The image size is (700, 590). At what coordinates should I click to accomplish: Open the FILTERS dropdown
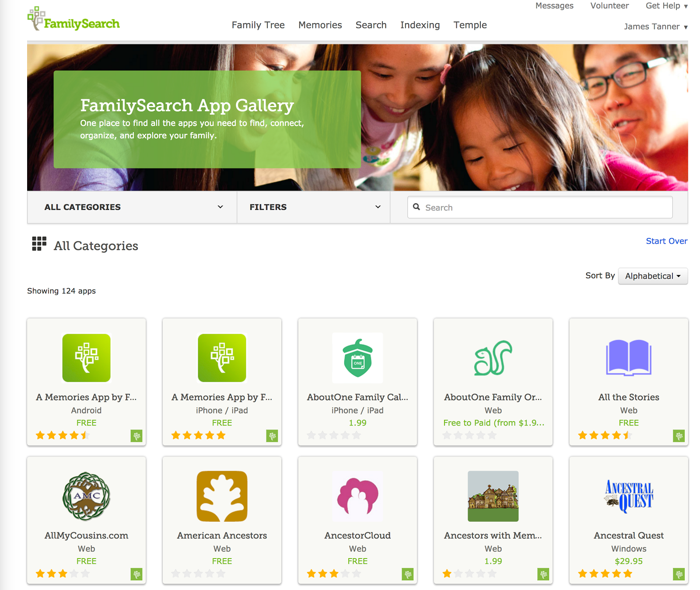(313, 207)
